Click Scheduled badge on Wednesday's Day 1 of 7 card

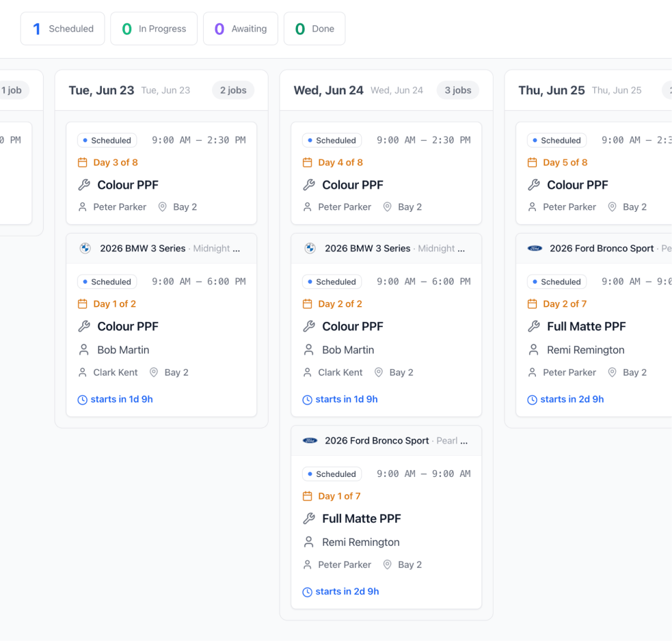(x=332, y=474)
